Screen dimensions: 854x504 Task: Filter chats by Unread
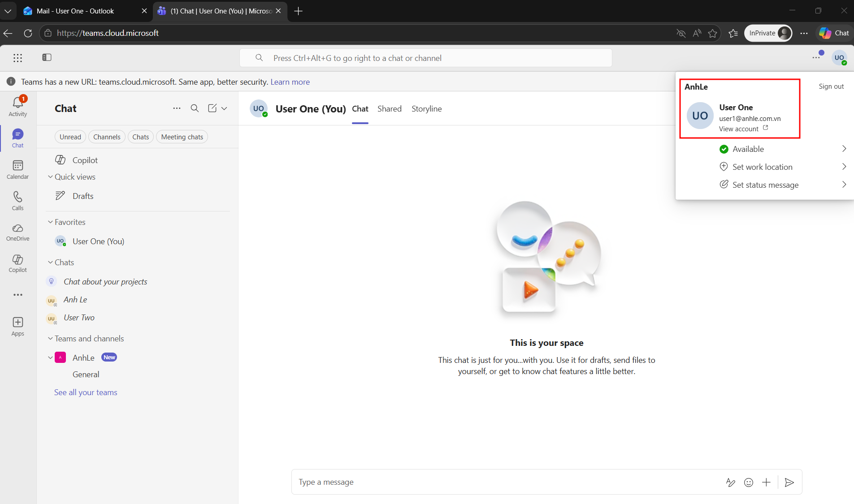click(x=70, y=137)
